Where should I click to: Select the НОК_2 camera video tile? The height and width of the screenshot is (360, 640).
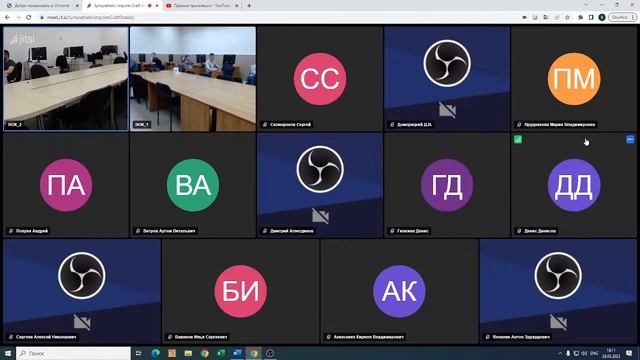pos(66,79)
